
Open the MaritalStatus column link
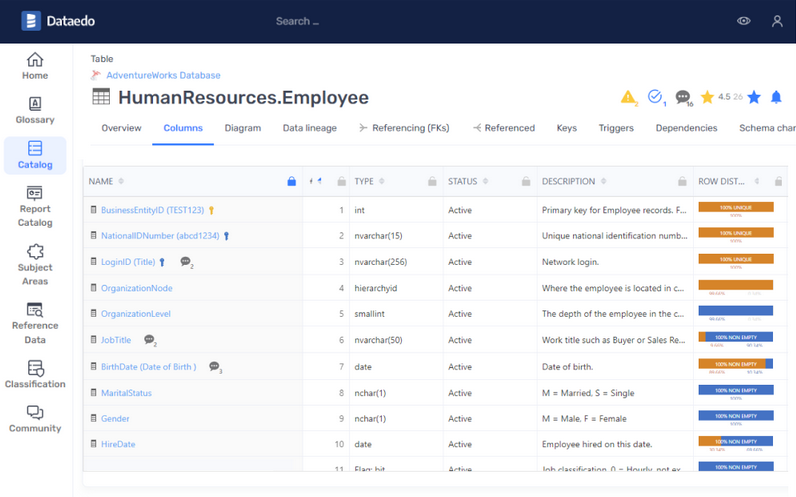(126, 393)
